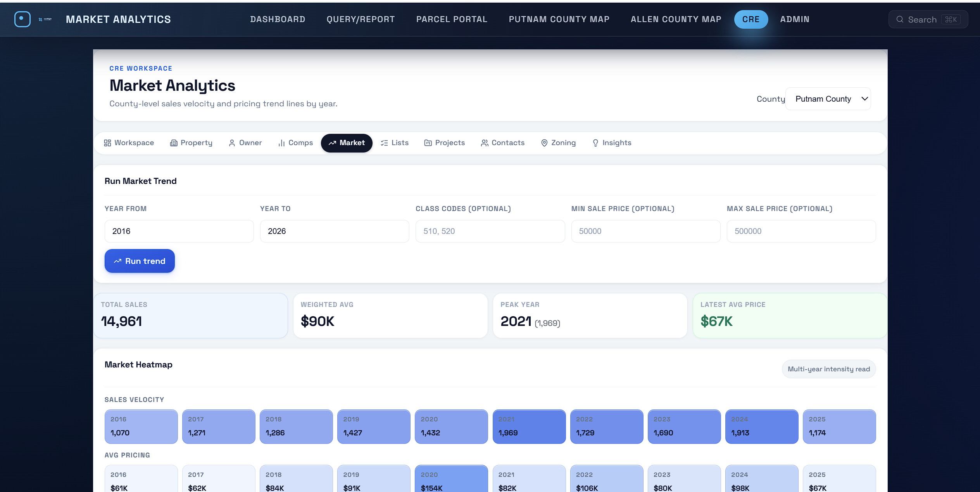The width and height of the screenshot is (980, 492).
Task: Open the Workspace grid icon tab
Action: tap(108, 143)
